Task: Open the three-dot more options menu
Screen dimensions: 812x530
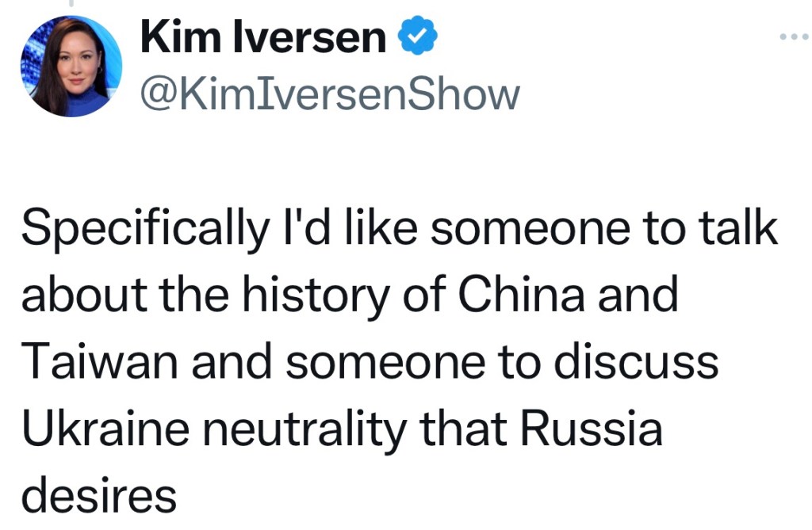Action: tap(794, 36)
